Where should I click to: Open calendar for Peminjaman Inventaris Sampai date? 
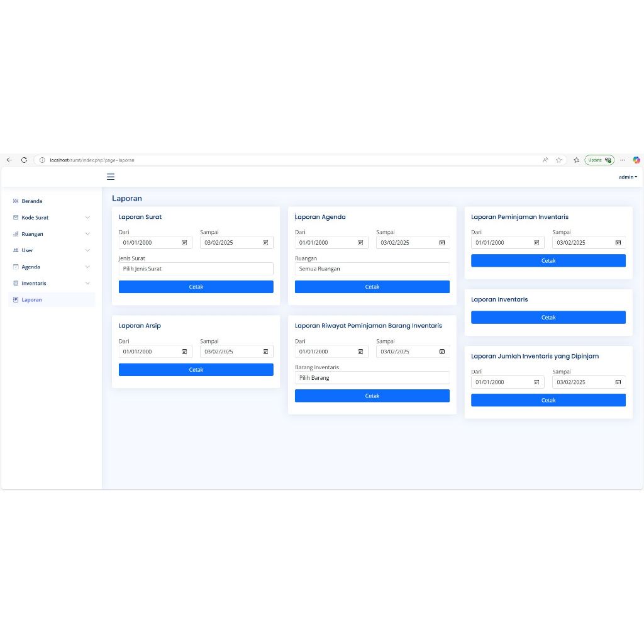(618, 243)
